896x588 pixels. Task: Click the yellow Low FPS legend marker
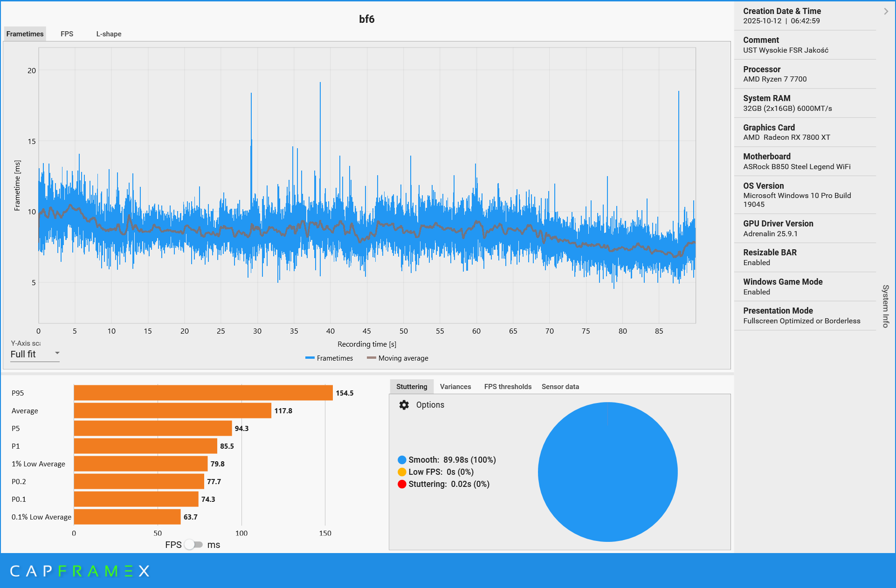tap(402, 472)
